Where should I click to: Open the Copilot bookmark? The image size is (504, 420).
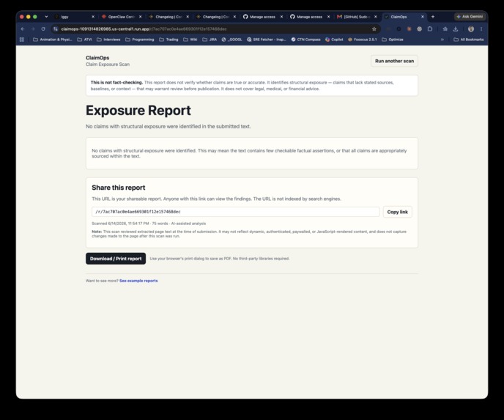click(x=334, y=40)
